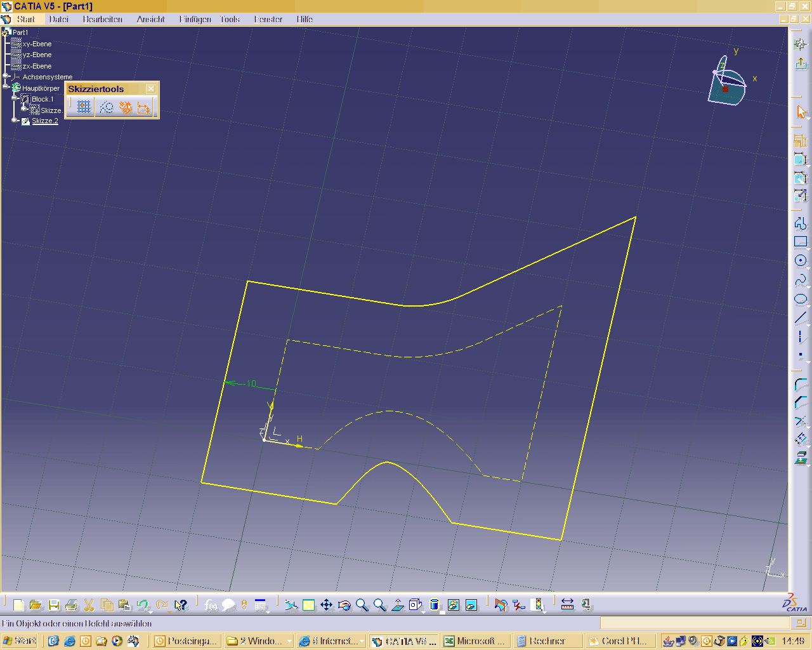This screenshot has height=650, width=812.
Task: Toggle the grid display in Skizziertools
Action: [84, 107]
